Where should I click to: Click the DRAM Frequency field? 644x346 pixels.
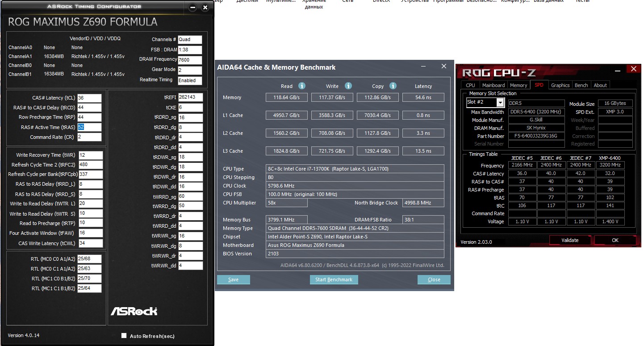[x=190, y=60]
